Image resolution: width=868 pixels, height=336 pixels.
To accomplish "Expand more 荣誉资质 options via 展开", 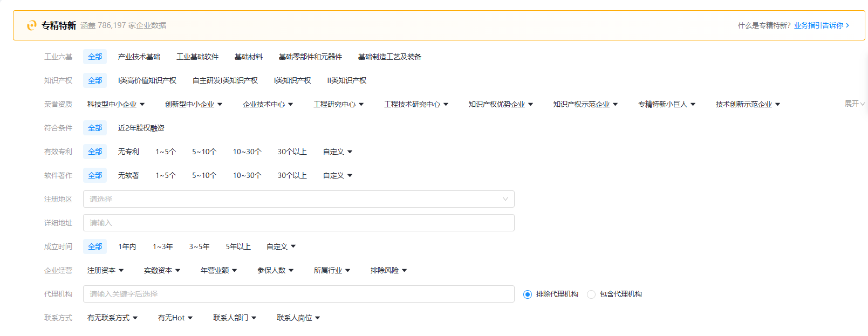I will point(855,104).
